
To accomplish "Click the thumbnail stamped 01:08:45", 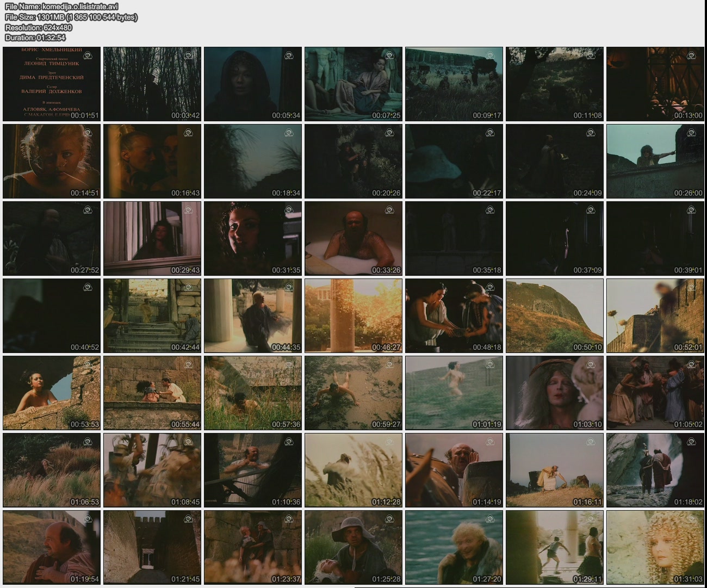I will pyautogui.click(x=152, y=470).
